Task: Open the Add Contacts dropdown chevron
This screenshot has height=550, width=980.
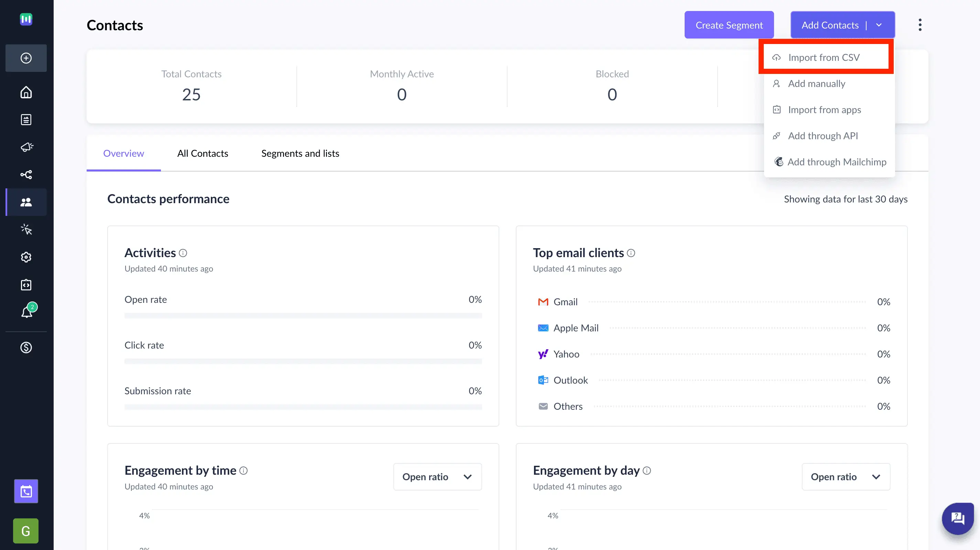Action: 879,25
